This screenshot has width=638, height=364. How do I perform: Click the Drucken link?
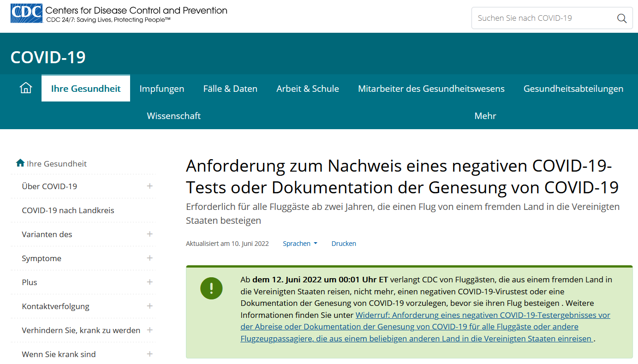tap(343, 243)
